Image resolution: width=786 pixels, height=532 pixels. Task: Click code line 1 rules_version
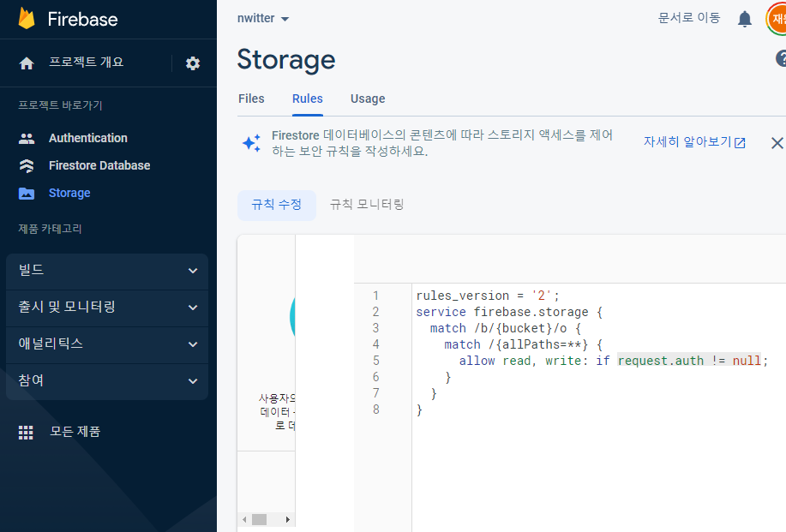click(x=487, y=296)
